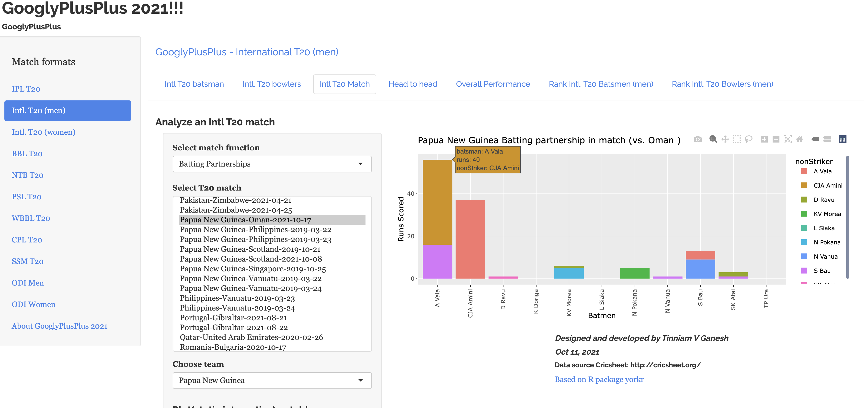This screenshot has width=868, height=408.
Task: Select the Zoom magnifier tool
Action: 713,139
